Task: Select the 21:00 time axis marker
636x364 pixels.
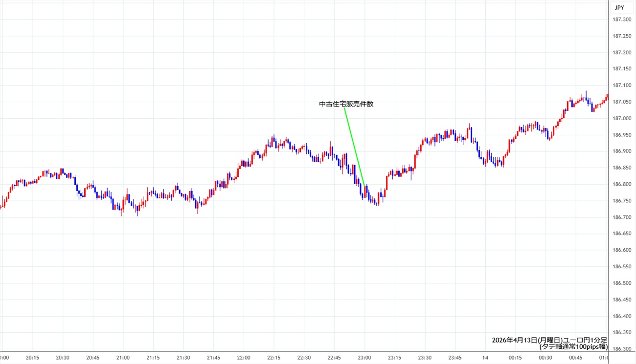Action: [123, 358]
